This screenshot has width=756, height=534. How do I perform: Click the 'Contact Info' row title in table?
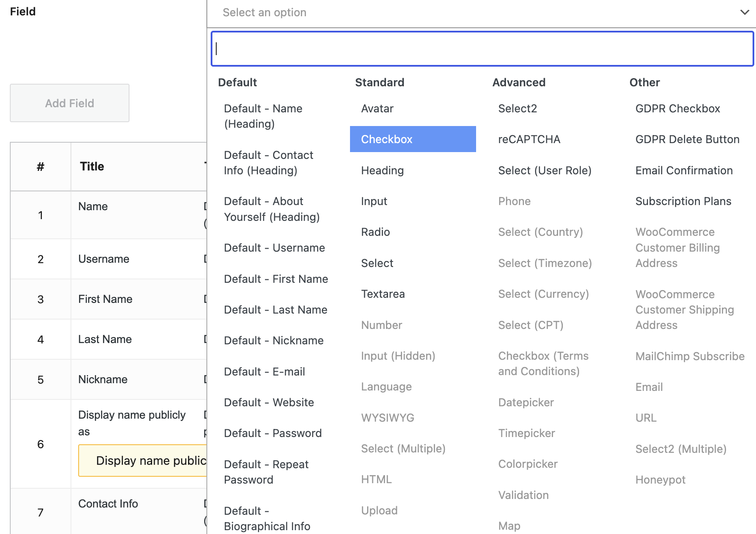coord(108,504)
